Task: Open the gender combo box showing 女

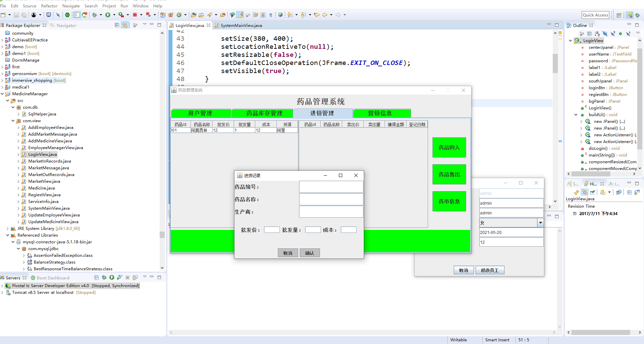Action: click(x=540, y=222)
